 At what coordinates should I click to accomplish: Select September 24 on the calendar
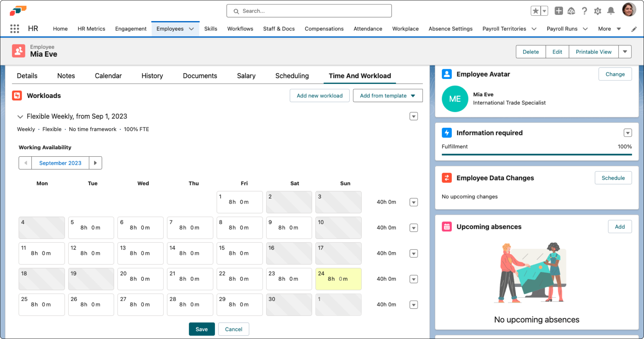tap(338, 279)
